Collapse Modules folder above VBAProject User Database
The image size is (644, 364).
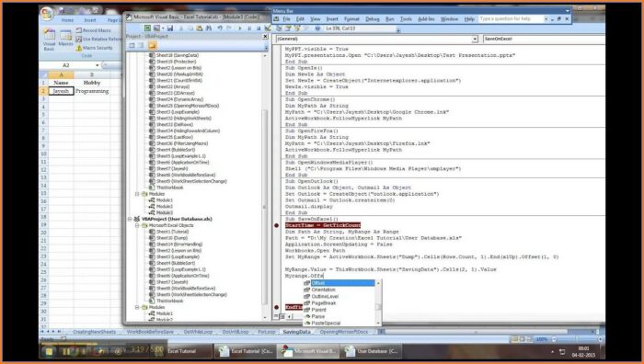pyautogui.click(x=137, y=194)
